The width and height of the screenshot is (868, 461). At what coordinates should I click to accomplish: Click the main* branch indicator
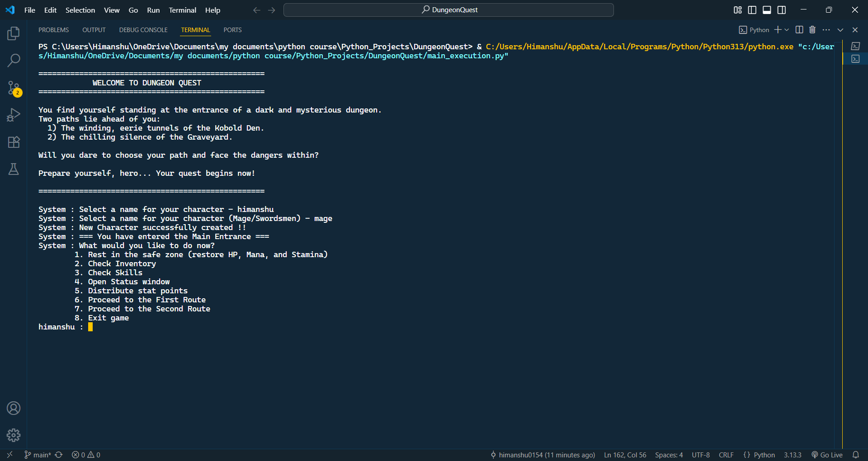(x=38, y=455)
